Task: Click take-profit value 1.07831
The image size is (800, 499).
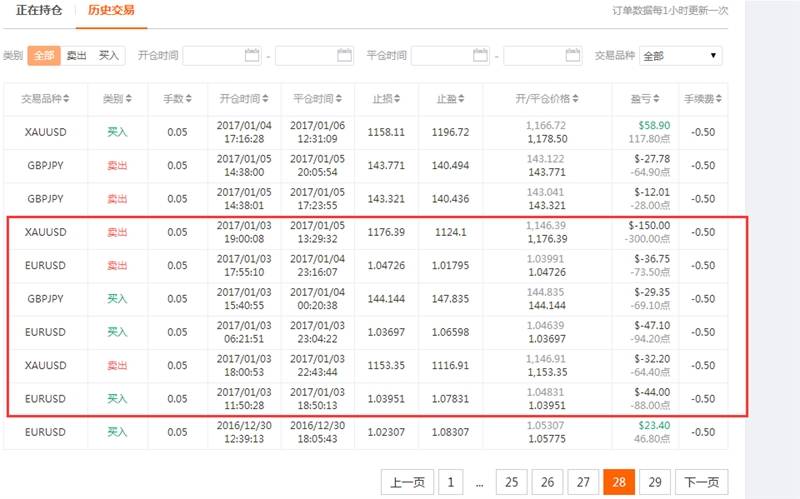Action: point(451,399)
